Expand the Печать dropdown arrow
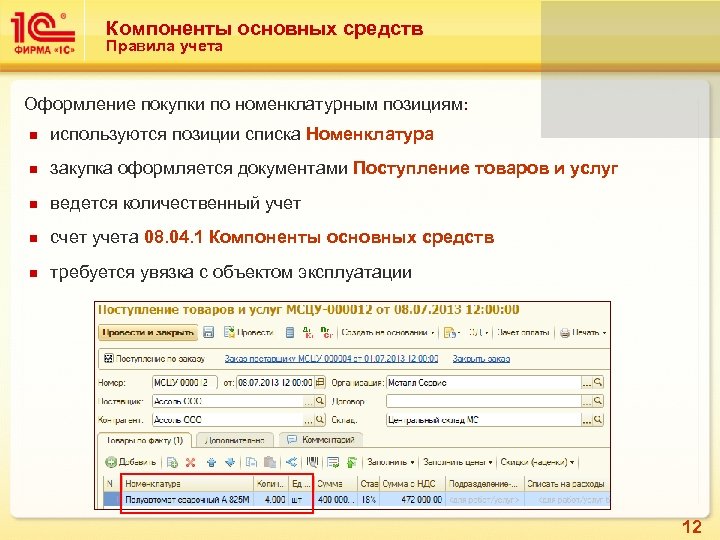The height and width of the screenshot is (540, 720). pos(604,333)
